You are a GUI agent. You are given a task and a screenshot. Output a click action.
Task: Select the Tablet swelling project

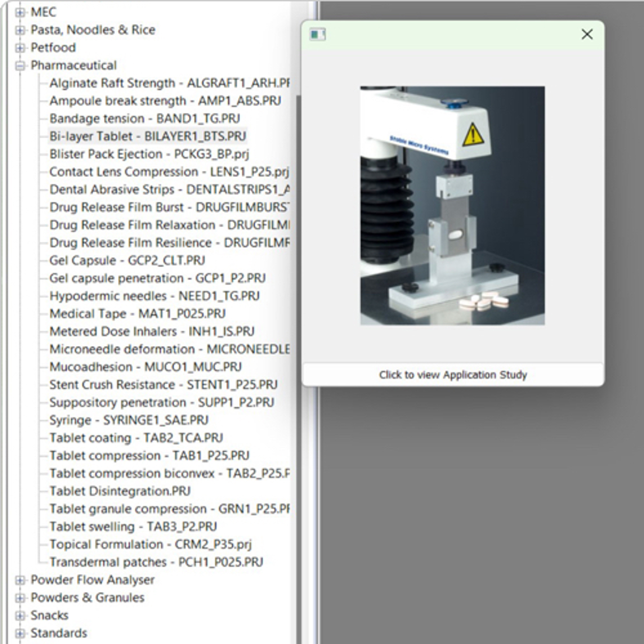click(133, 526)
